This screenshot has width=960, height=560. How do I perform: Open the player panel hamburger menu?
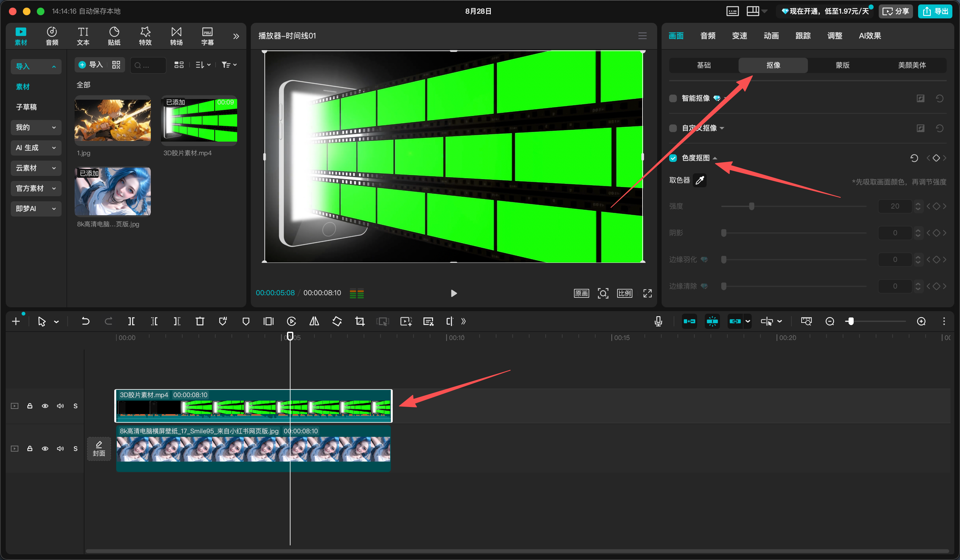point(642,36)
